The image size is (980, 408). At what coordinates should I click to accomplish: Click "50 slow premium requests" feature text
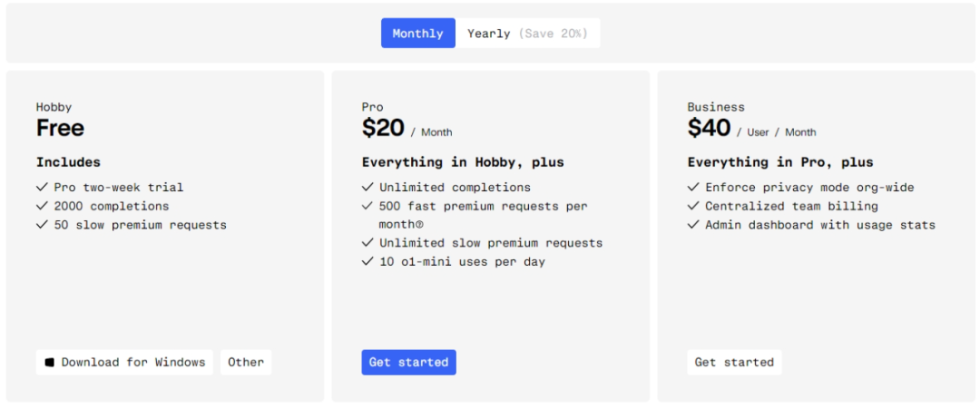point(140,225)
